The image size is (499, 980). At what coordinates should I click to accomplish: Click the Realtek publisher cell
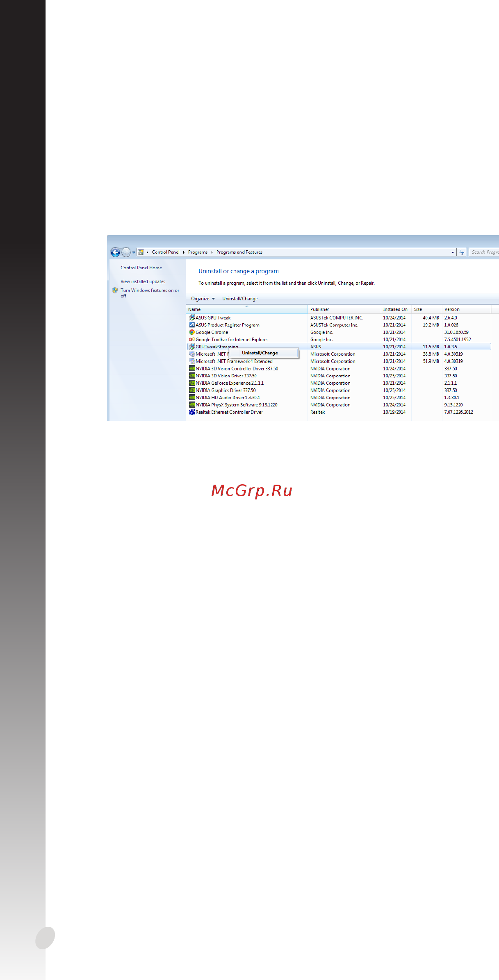point(317,412)
